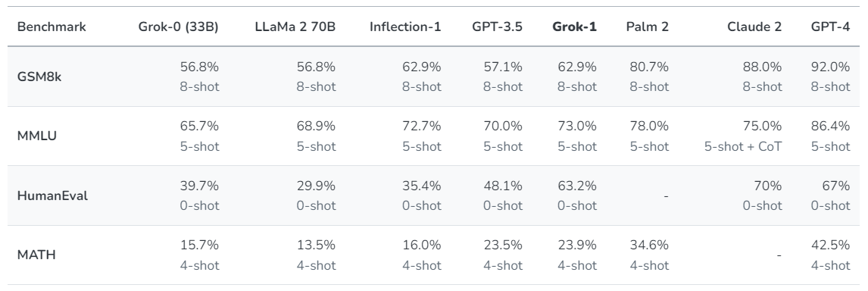Image resolution: width=868 pixels, height=291 pixels.
Task: Click the GPT-3.5 column header
Action: pos(497,27)
